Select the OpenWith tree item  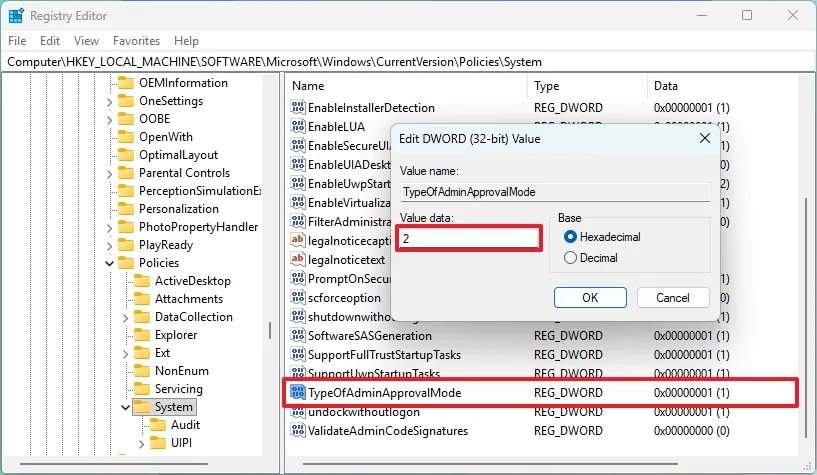click(x=166, y=137)
